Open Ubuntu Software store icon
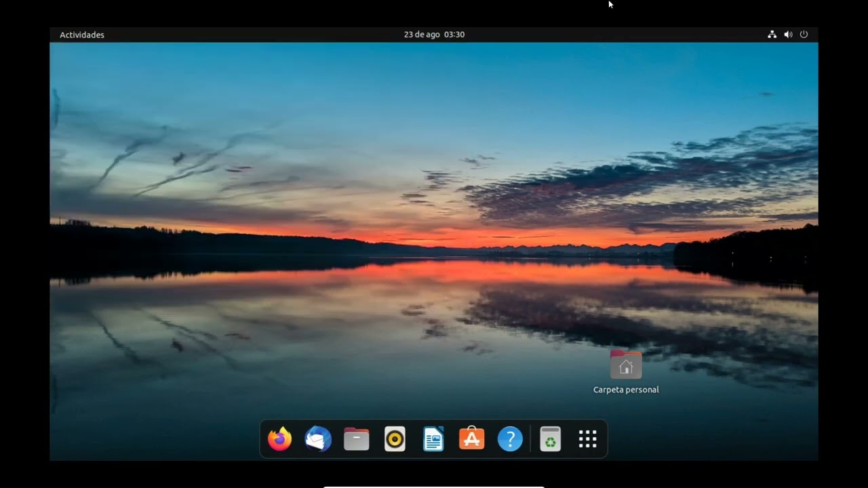The height and width of the screenshot is (488, 868). 472,439
